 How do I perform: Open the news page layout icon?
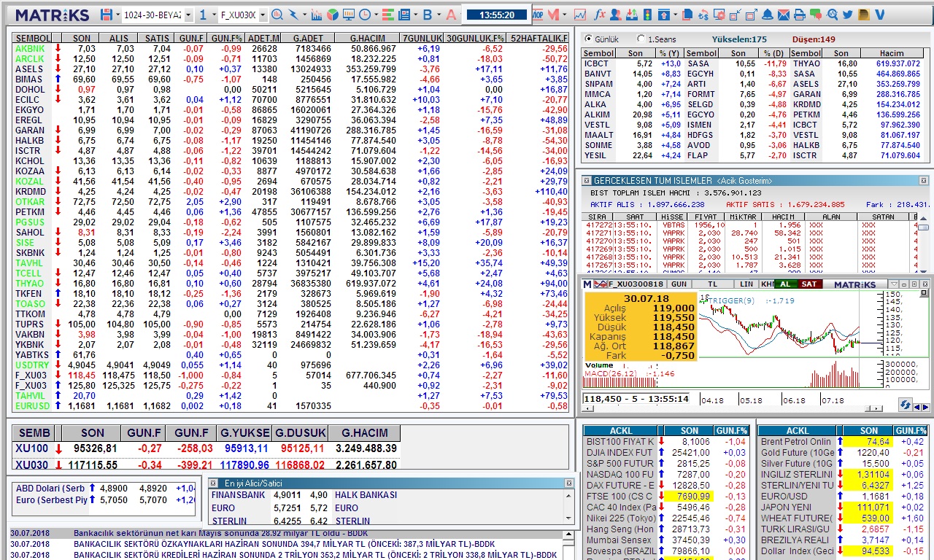click(404, 15)
